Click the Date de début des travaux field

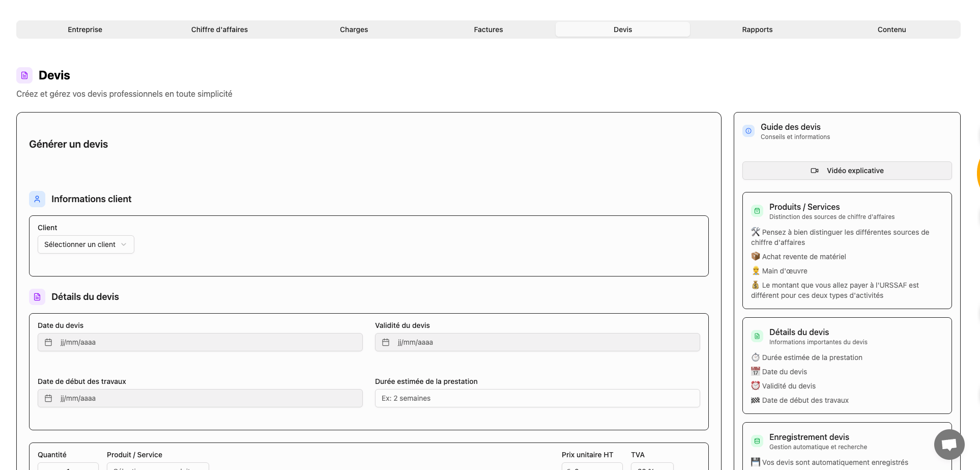pos(200,398)
